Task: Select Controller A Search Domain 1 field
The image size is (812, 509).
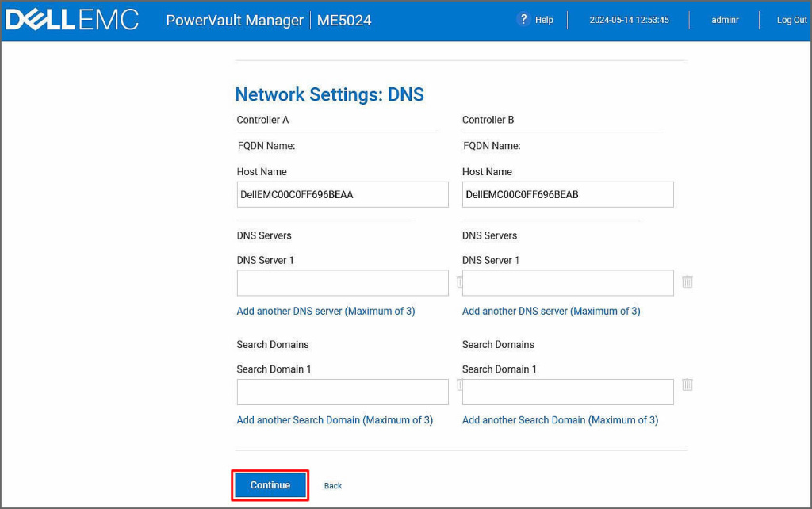Action: [x=343, y=392]
